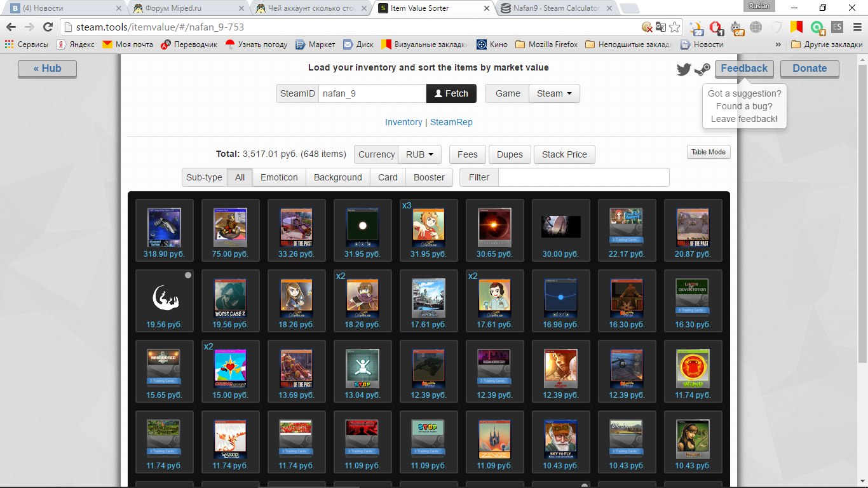Screen dimensions: 868x488
Task: Filter items by Background sub-type
Action: coord(338,177)
